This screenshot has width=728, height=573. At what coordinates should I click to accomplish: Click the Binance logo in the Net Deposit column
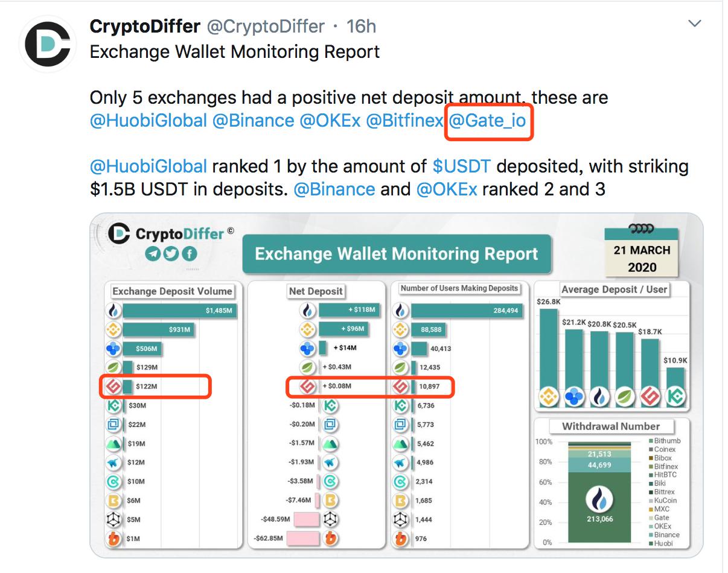pos(308,329)
